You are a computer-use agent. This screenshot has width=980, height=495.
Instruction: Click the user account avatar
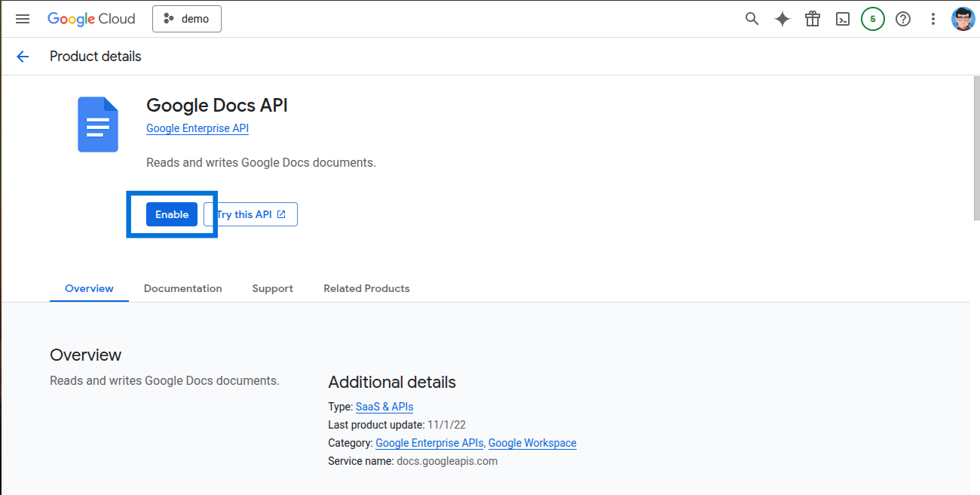[x=963, y=19]
